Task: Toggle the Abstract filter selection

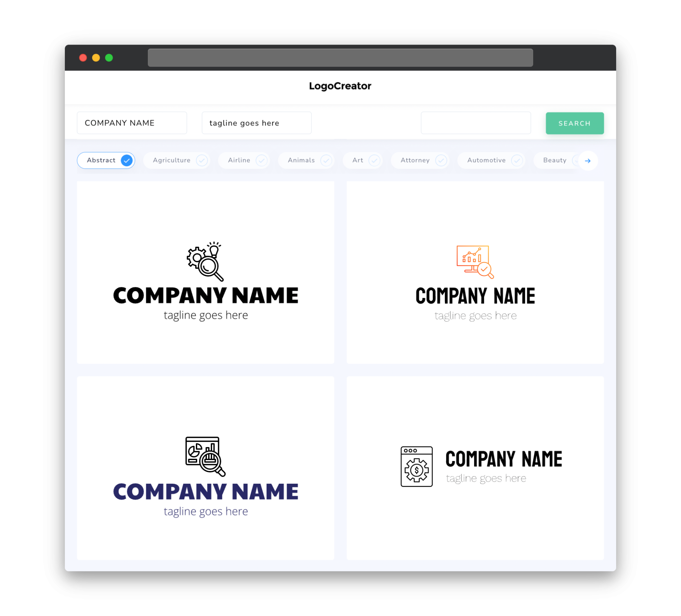Action: point(106,160)
